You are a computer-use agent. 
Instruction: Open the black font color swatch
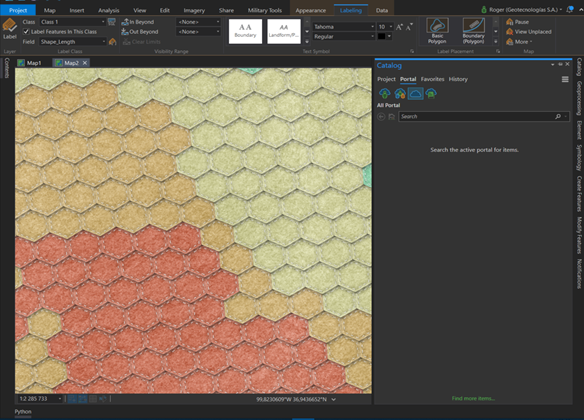point(381,36)
